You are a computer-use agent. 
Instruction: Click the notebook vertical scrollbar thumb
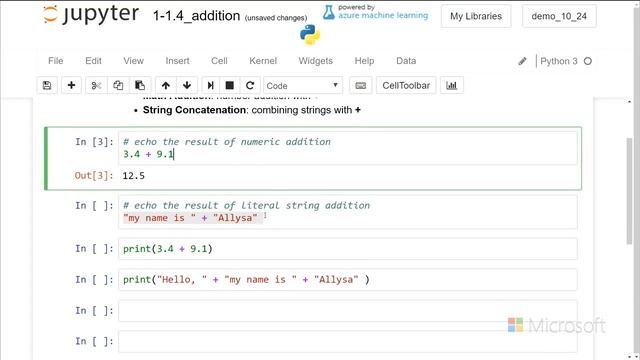coord(629,191)
